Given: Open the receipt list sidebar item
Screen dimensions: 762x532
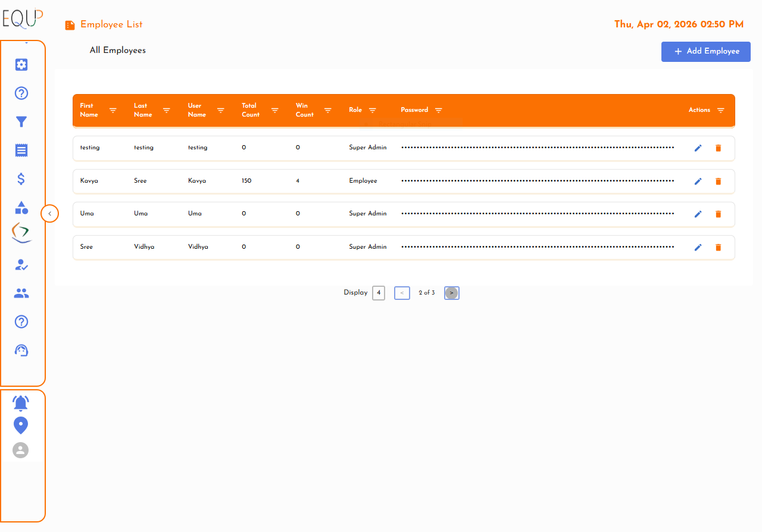Looking at the screenshot, I should 21,150.
